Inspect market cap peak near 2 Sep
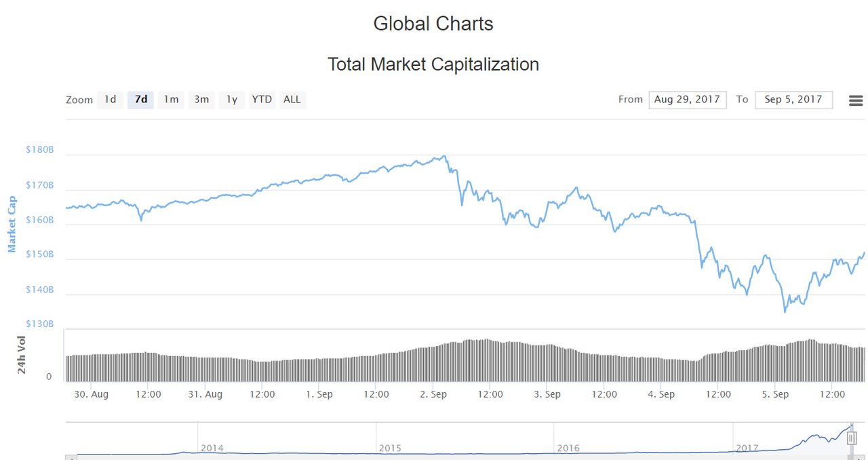868x460 pixels. click(444, 156)
